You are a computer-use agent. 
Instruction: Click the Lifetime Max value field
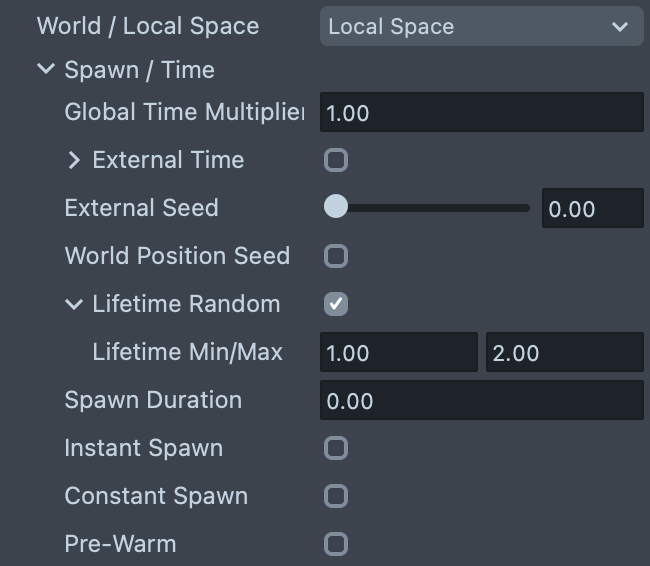[x=564, y=352]
